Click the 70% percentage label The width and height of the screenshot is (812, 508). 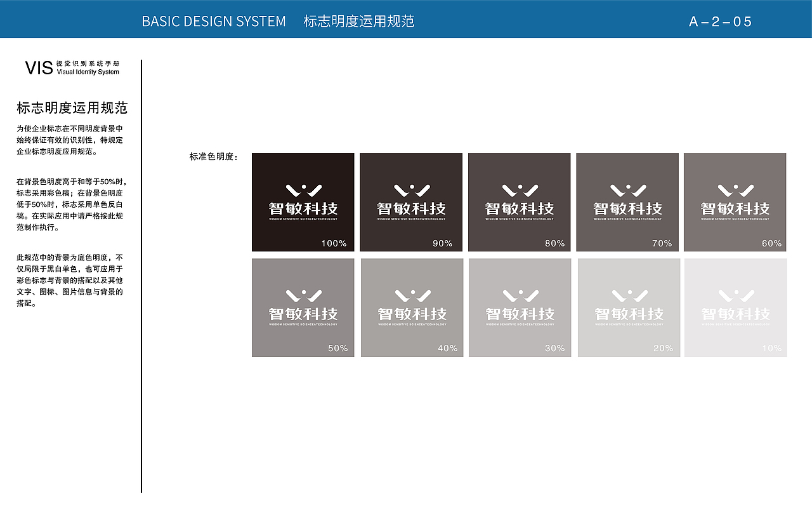(x=662, y=243)
